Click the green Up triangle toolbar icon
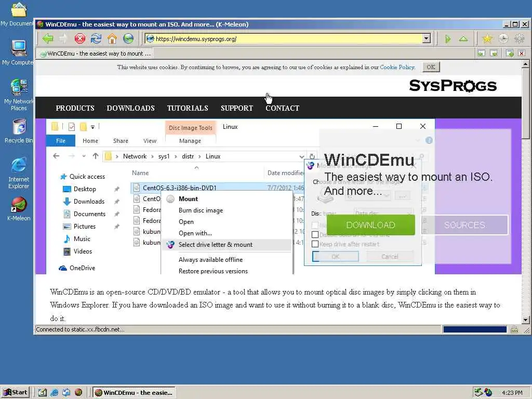Viewport: 532px width, 399px height. coord(463,39)
